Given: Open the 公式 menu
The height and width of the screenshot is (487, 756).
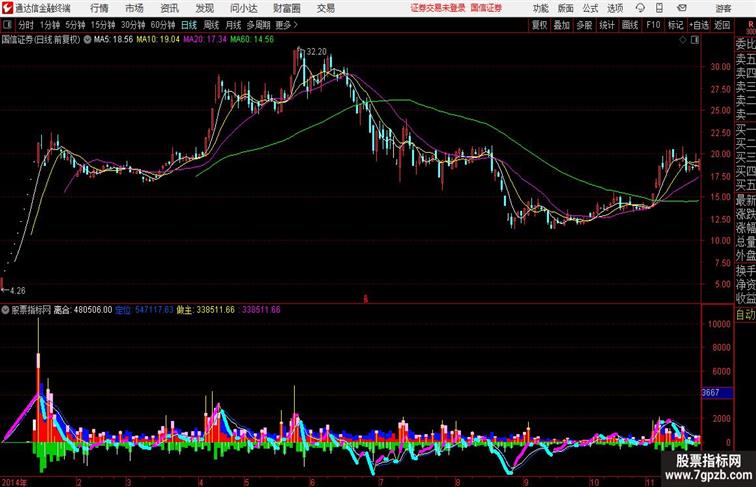Looking at the screenshot, I should coord(590,8).
